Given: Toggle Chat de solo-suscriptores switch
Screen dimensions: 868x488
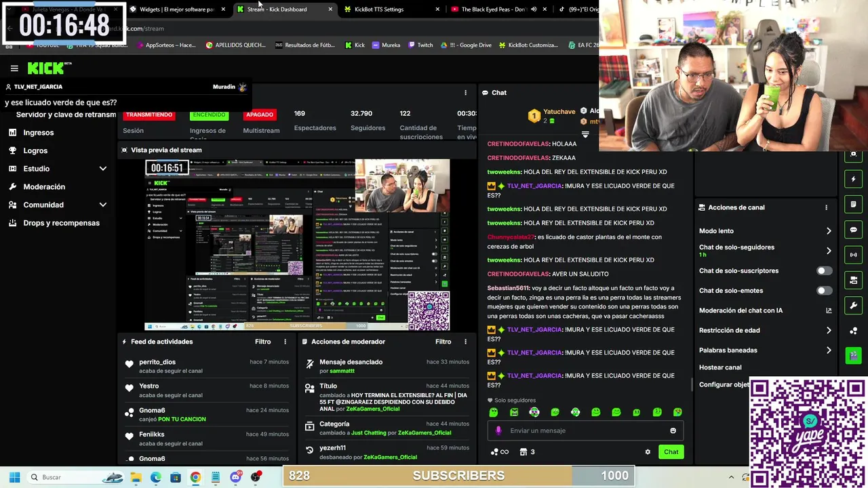Looking at the screenshot, I should 824,271.
